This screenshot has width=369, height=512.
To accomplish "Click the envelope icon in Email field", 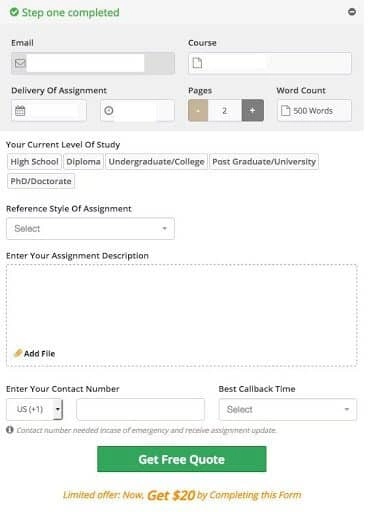I will click(20, 63).
